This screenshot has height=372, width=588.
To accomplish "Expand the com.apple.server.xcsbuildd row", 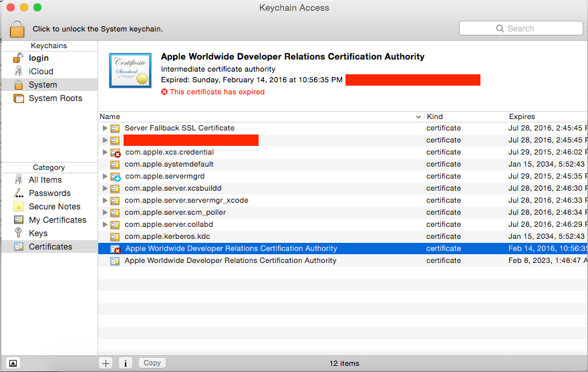I will (x=105, y=188).
